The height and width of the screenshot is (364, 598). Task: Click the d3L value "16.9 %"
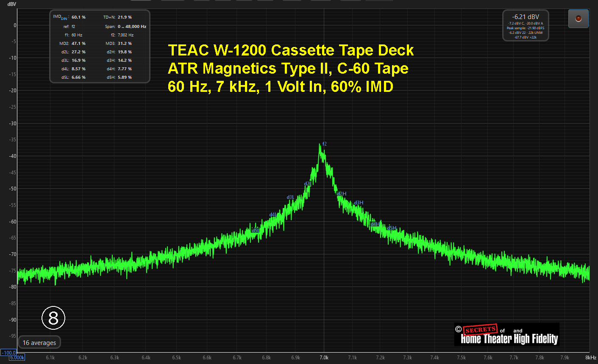pos(78,61)
